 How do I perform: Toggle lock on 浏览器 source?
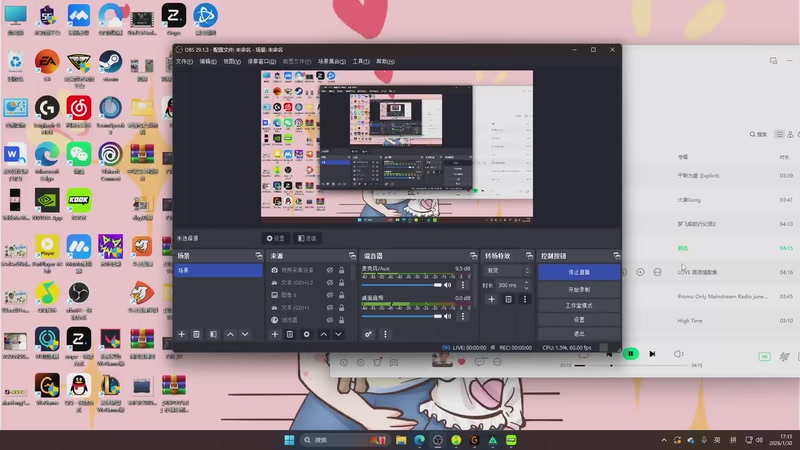tap(341, 320)
